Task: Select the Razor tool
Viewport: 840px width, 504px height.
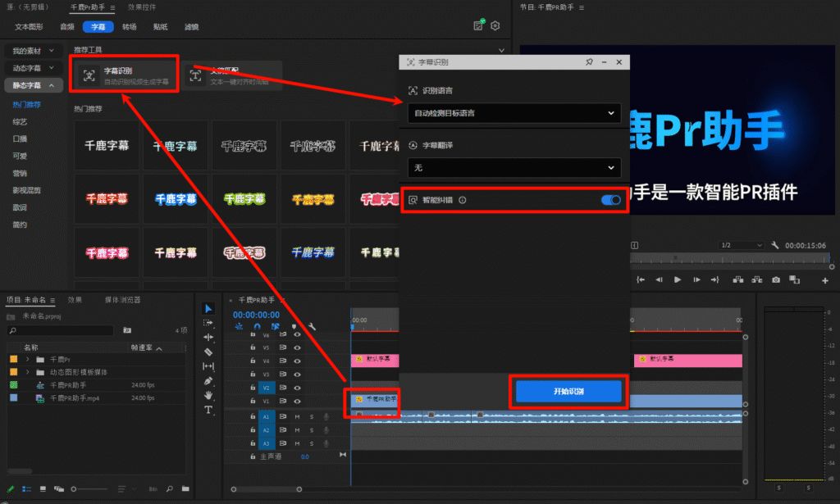Action: [208, 352]
